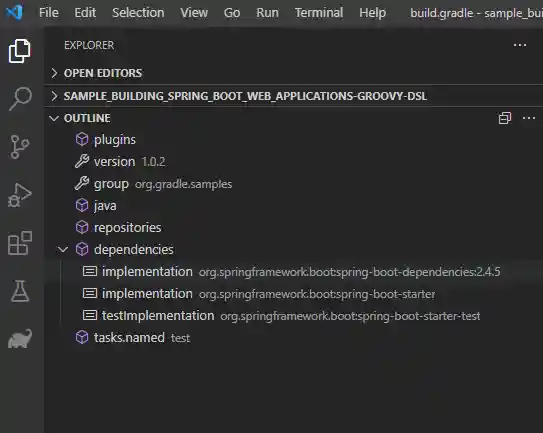Open the Testing flask icon
The image size is (543, 433).
[20, 291]
